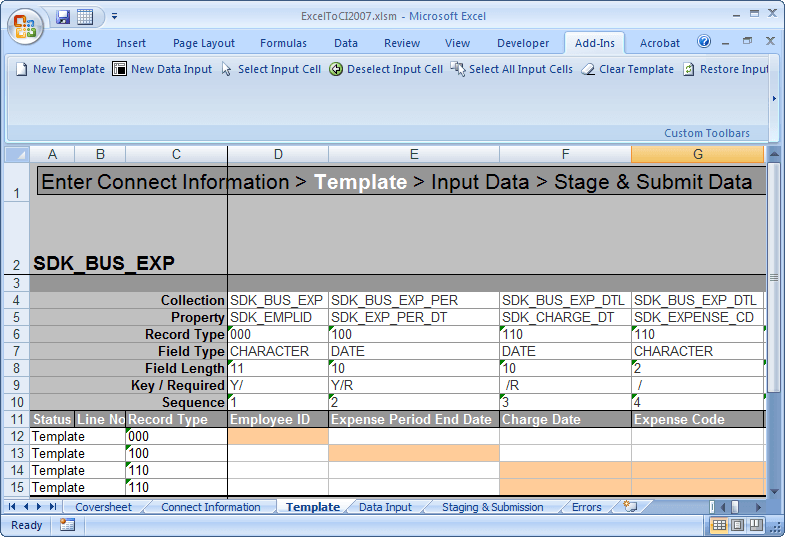Select cell containing SDK_EXP_PER_DT
Screen dimensions: 785x537
pos(414,317)
